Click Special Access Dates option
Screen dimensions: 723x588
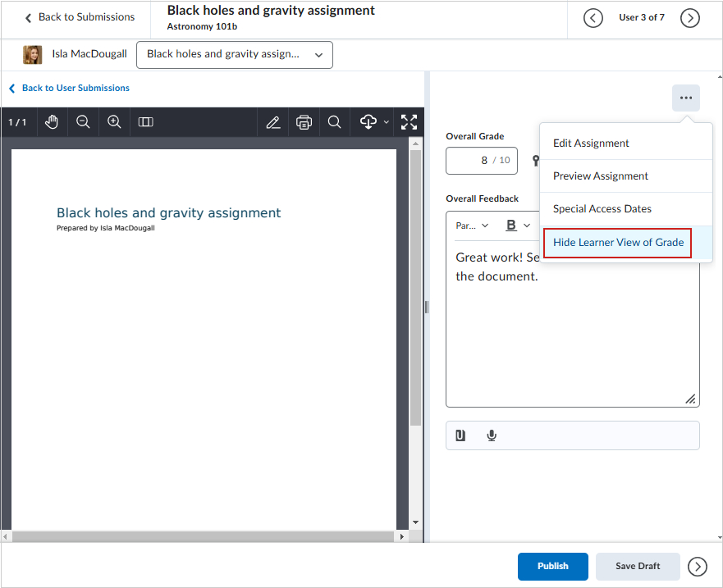[602, 208]
